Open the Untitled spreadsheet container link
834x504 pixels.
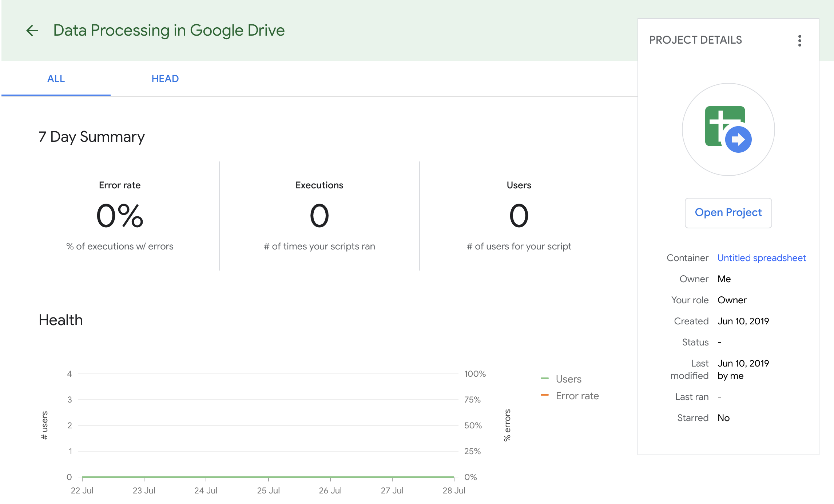(x=762, y=258)
